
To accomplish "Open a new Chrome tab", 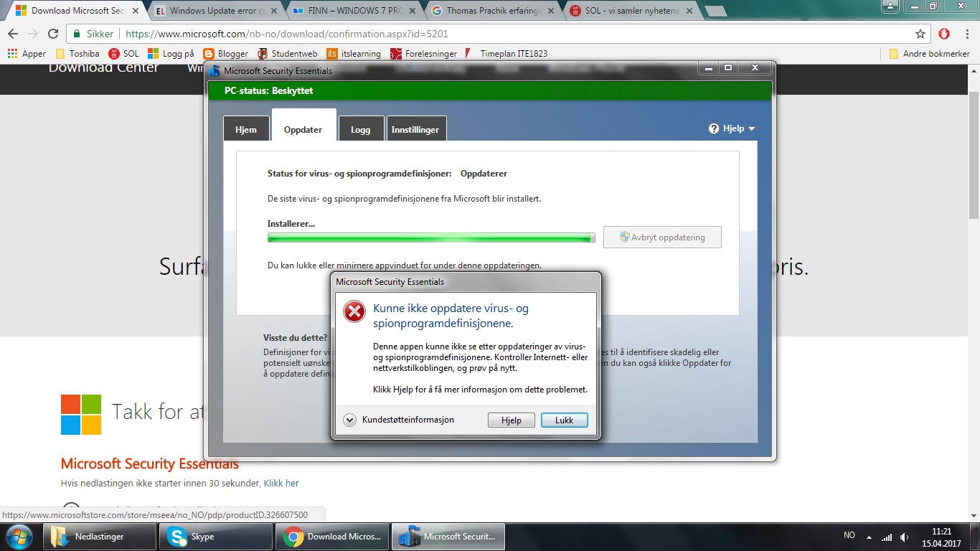I will click(717, 11).
